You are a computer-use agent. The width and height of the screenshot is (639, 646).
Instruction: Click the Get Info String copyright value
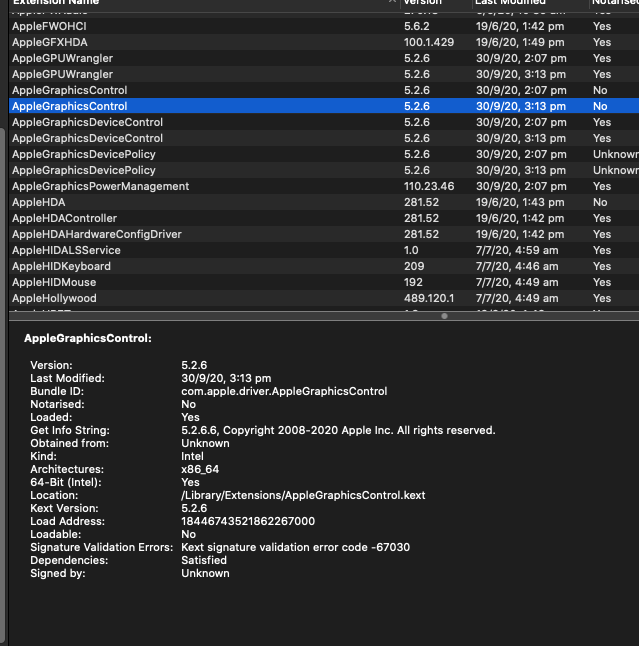tap(338, 431)
